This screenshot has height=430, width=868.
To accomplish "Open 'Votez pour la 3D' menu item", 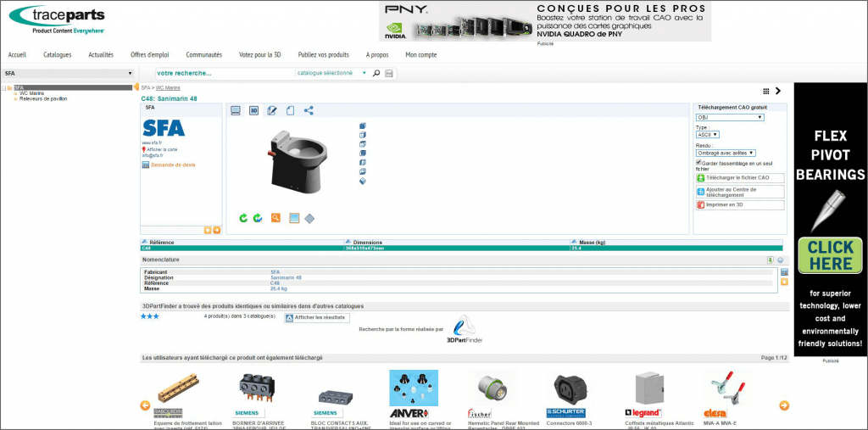I will tap(260, 55).
